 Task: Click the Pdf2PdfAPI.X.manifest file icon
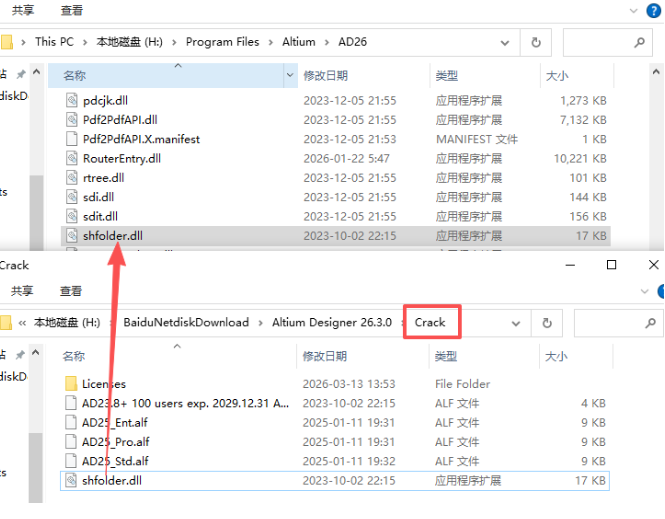71,139
